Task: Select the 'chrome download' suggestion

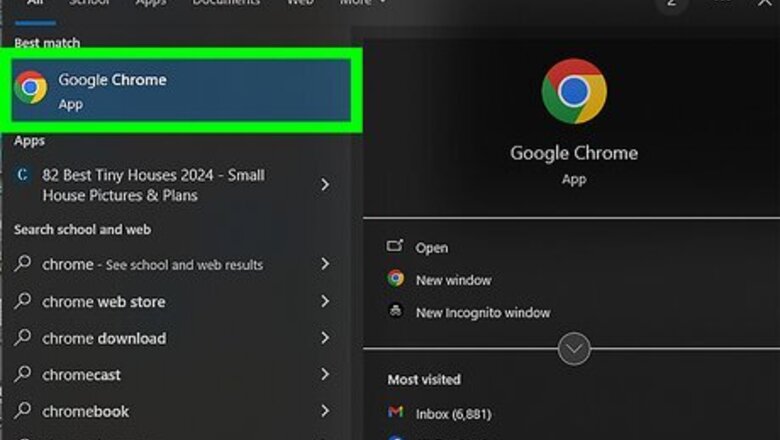Action: 104,339
